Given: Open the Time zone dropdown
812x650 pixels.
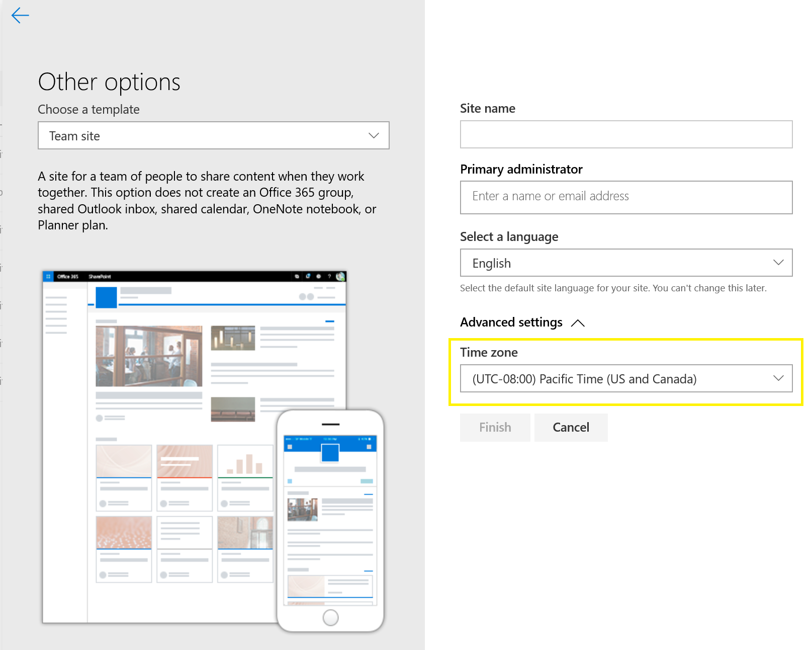Looking at the screenshot, I should 626,379.
